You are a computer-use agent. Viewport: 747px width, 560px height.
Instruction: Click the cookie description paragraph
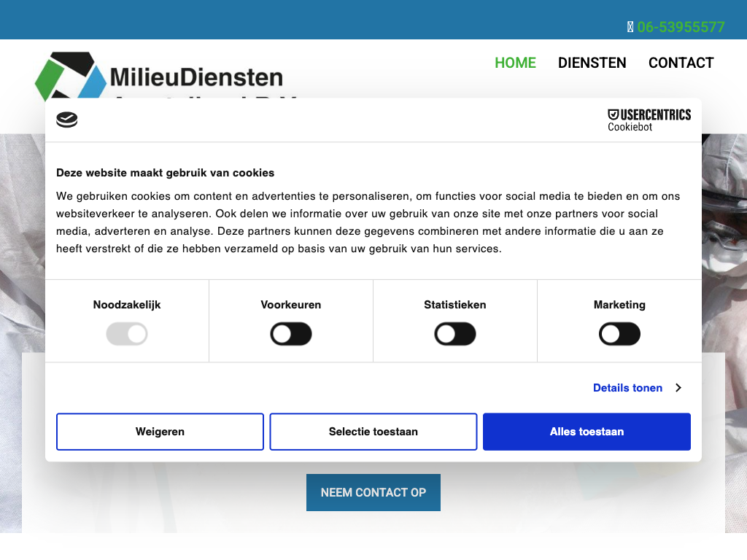pyautogui.click(x=368, y=222)
